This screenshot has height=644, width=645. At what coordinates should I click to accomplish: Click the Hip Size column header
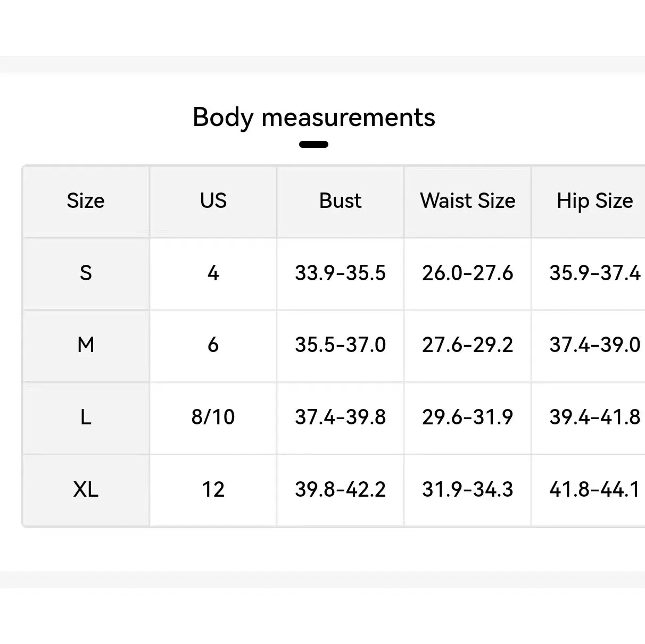[x=595, y=201]
